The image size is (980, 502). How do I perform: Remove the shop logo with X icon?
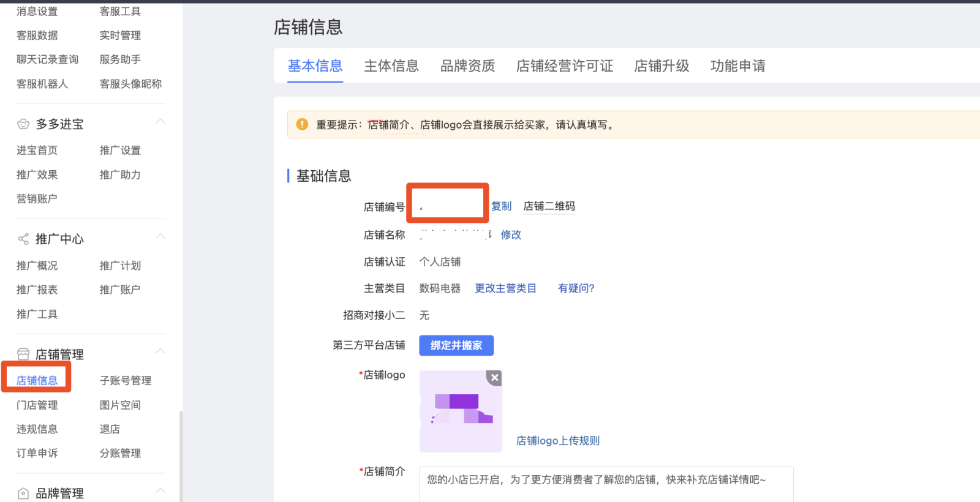[x=494, y=378]
